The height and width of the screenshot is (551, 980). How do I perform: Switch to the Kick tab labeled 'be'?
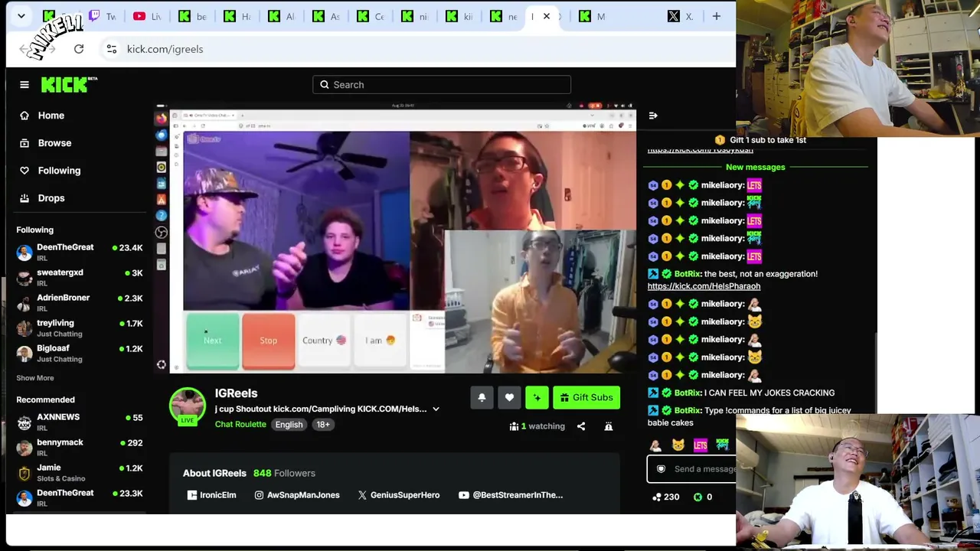click(192, 16)
